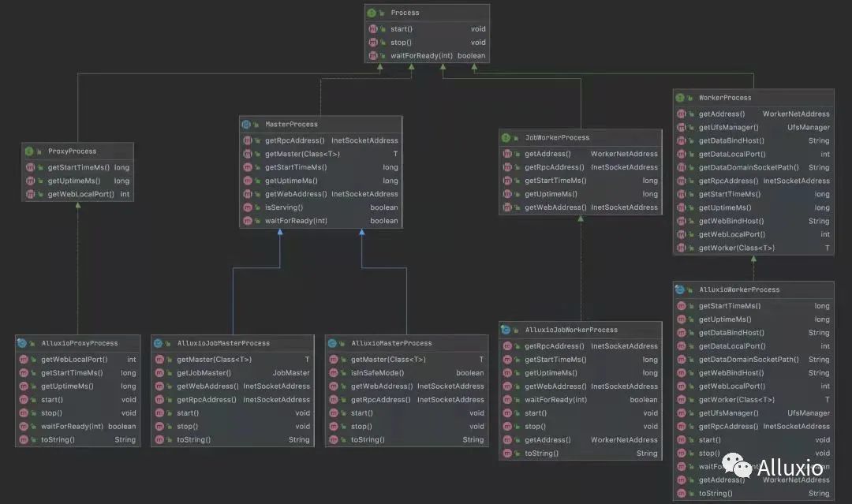Click the interface icon beside JobWorkerProcess

tap(506, 137)
